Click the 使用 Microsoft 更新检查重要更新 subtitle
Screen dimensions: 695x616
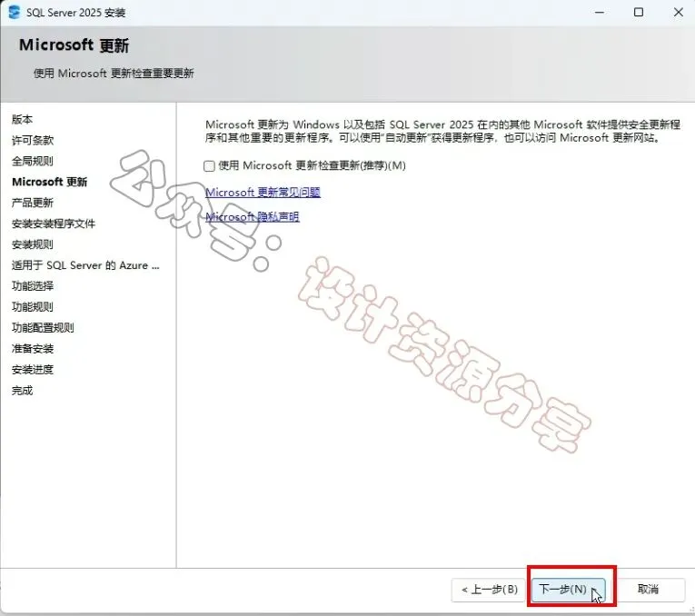pyautogui.click(x=114, y=73)
